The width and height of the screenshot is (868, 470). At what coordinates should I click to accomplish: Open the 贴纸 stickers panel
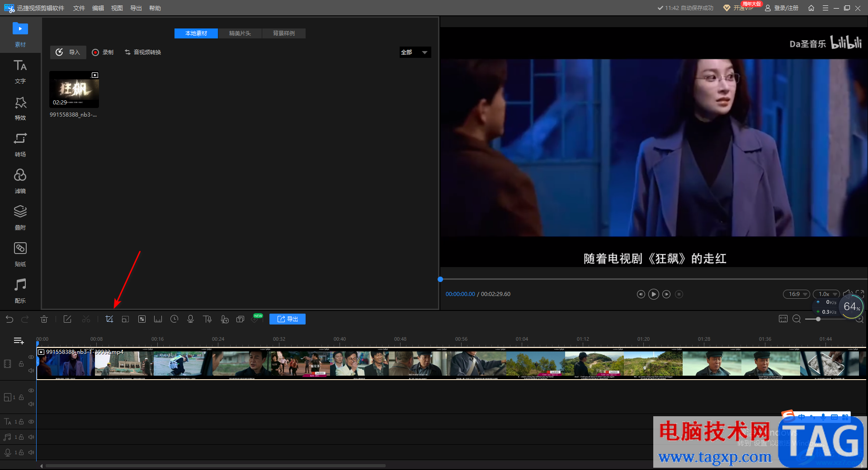[x=20, y=255]
